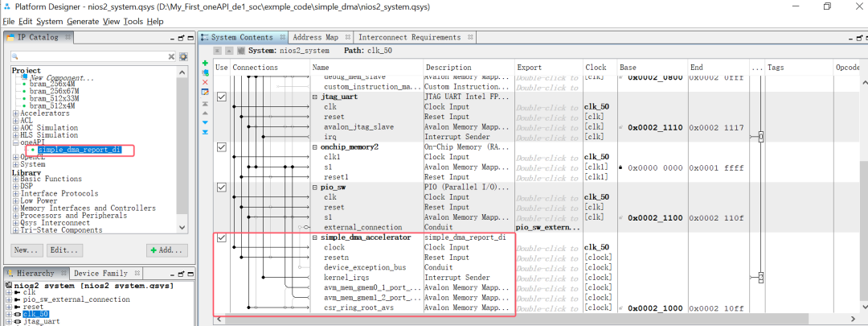
Task: Open the Generate menu
Action: tap(83, 22)
